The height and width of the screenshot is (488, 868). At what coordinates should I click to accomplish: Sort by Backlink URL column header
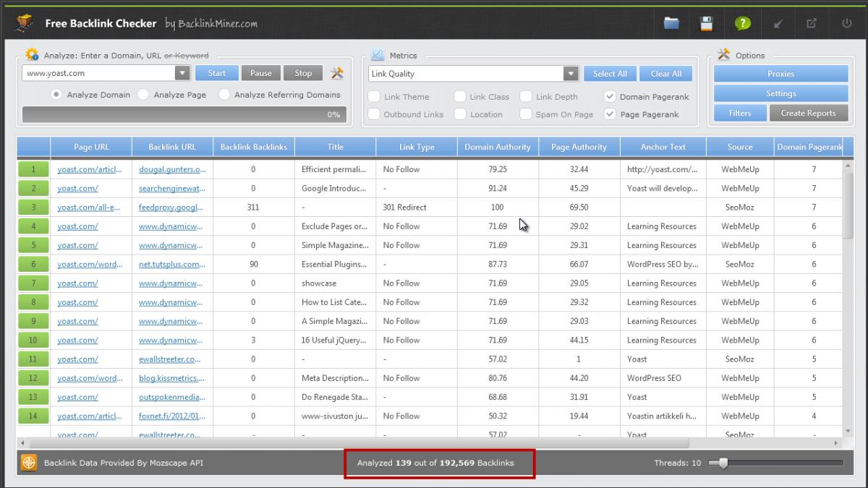tap(172, 147)
